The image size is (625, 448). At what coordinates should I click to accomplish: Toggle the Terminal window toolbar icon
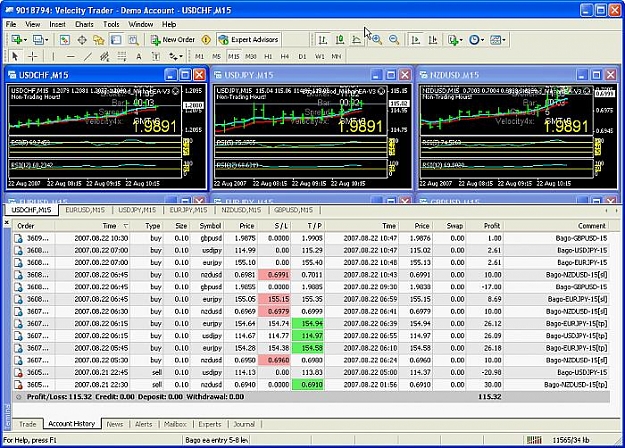coord(116,40)
